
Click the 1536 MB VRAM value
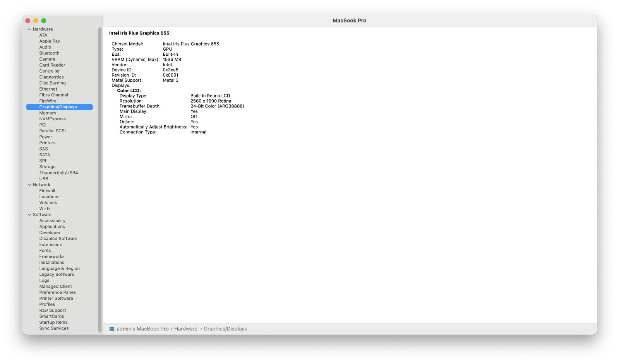172,60
